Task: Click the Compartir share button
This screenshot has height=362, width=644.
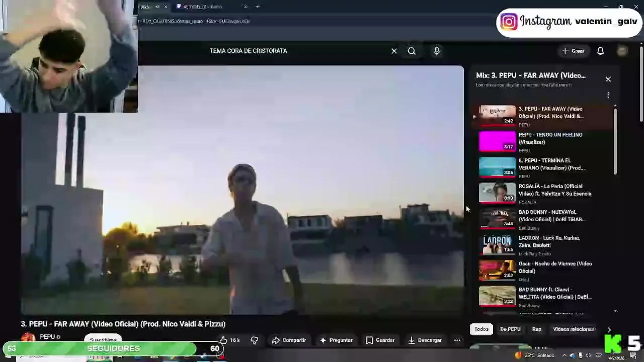Action: (289, 340)
